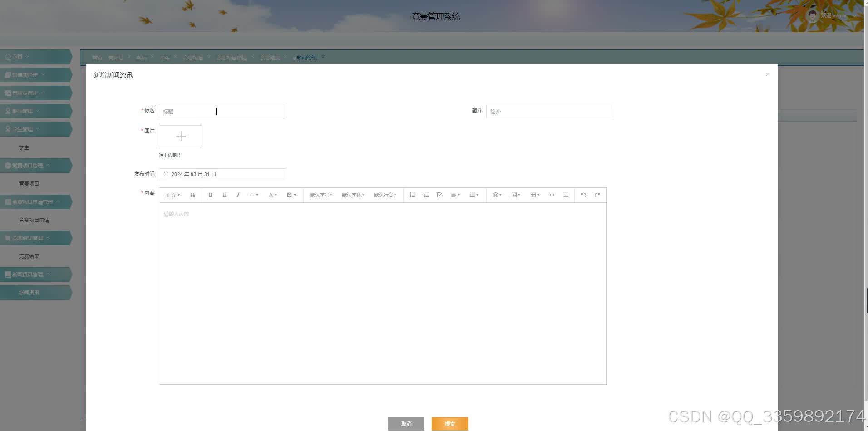Toggle bold formatting in the editor

tap(210, 195)
